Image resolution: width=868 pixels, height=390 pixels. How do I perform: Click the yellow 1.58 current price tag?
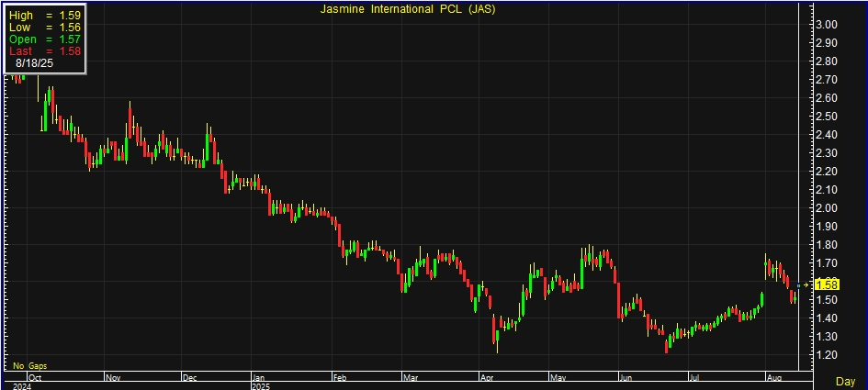(x=828, y=285)
